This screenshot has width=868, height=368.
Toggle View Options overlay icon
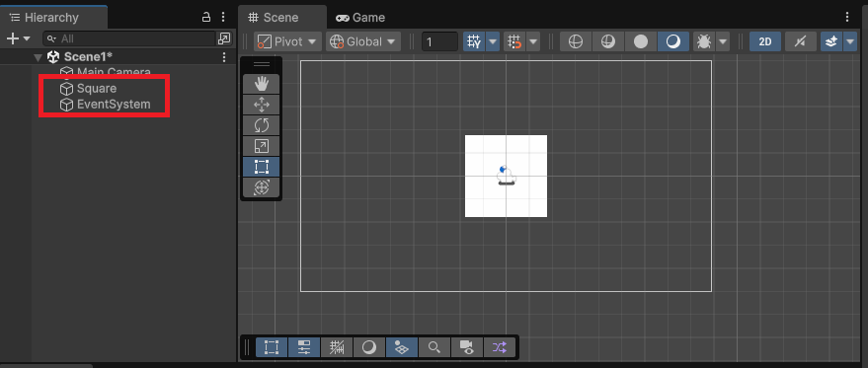(x=402, y=347)
